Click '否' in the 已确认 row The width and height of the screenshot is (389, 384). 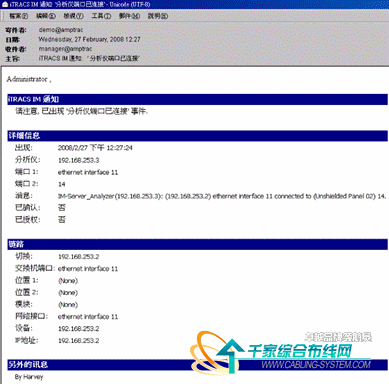click(62, 208)
